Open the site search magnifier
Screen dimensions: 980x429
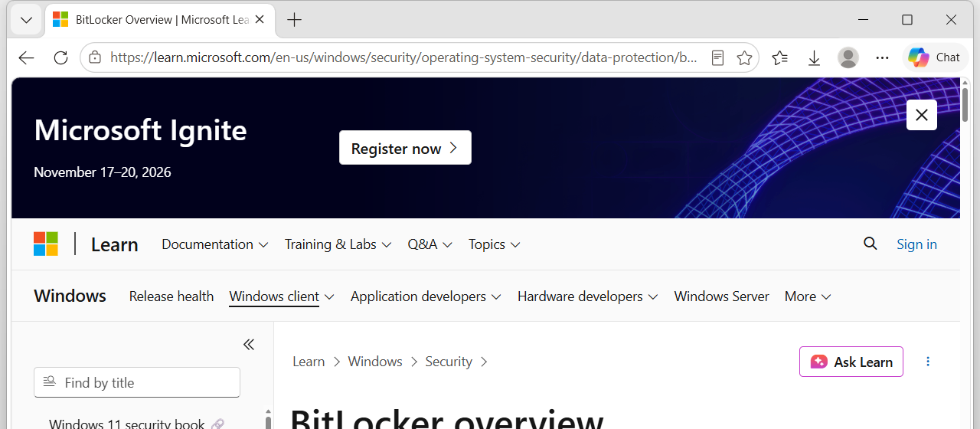(871, 244)
